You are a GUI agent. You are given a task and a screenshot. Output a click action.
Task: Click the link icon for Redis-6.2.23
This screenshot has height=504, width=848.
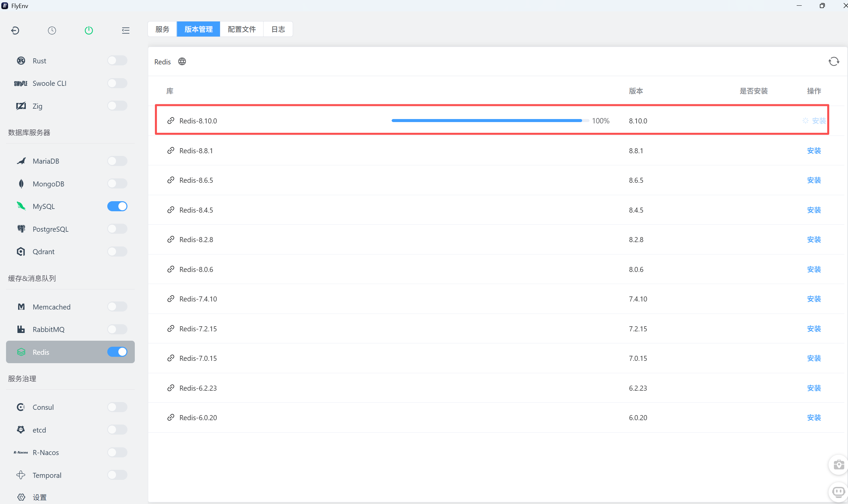click(171, 388)
